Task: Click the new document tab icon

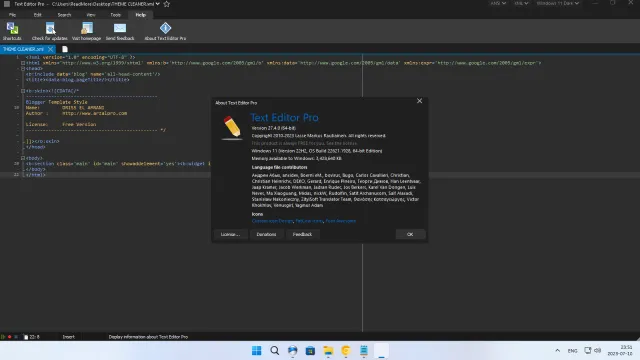Action: (64, 49)
